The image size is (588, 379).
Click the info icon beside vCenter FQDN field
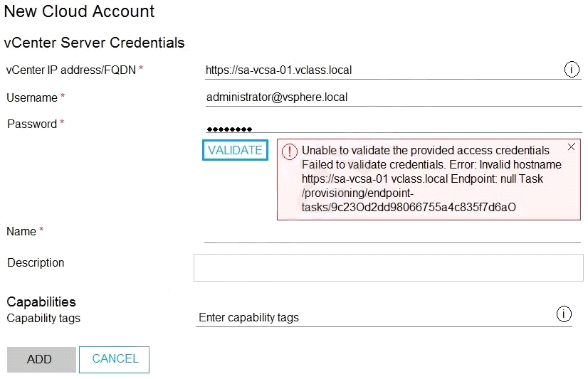pyautogui.click(x=571, y=70)
